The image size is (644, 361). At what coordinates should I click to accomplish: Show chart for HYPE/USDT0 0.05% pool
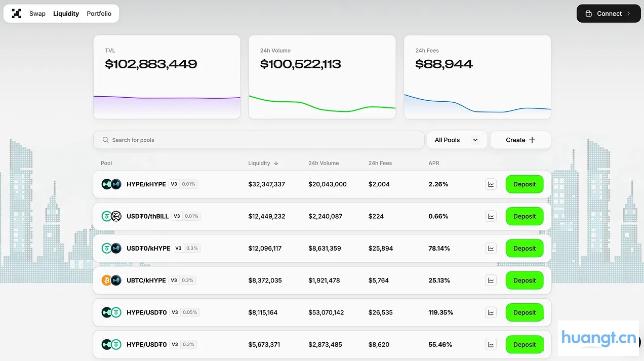coord(491,312)
